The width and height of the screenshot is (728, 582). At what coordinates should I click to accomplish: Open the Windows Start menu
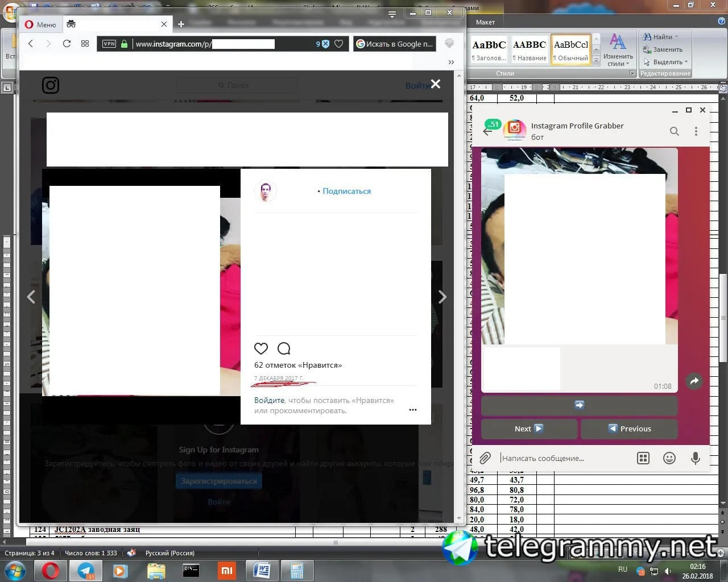tap(15, 570)
